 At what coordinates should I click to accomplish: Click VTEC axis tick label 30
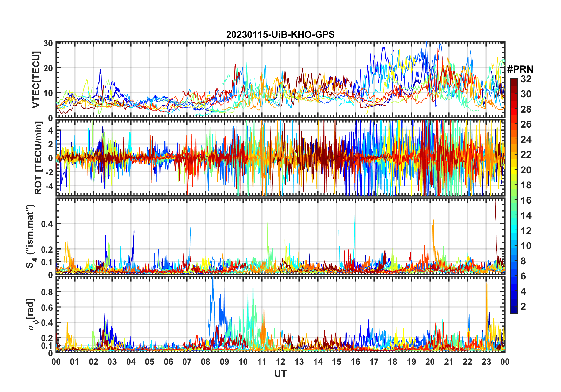(x=48, y=43)
